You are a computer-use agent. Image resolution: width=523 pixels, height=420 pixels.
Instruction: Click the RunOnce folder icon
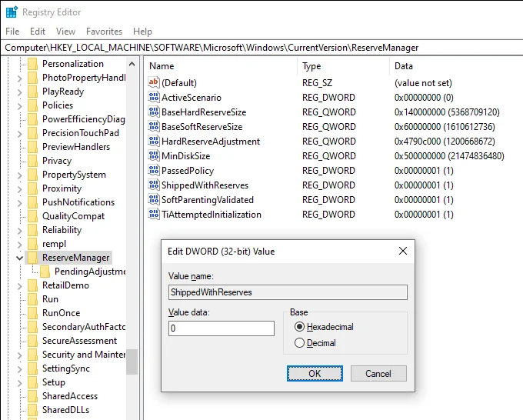(x=32, y=313)
